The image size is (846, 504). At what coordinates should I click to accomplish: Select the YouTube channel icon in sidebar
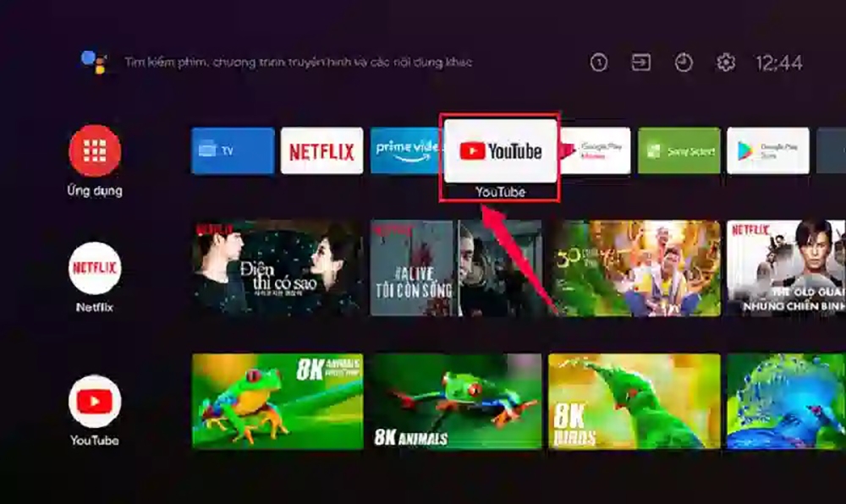click(95, 402)
